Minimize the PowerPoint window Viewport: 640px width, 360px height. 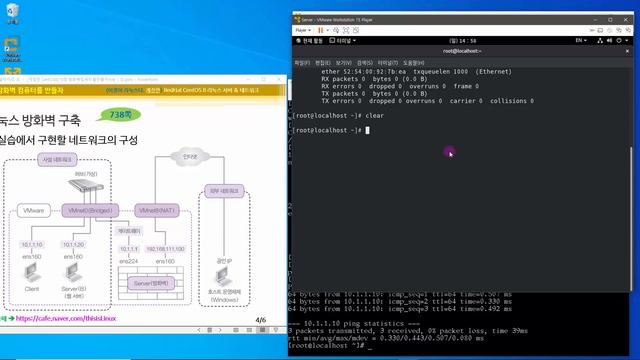click(x=249, y=79)
